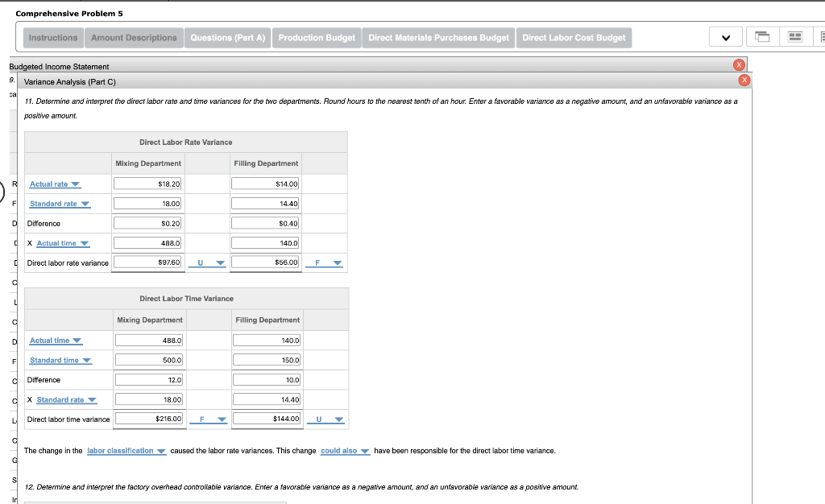Open the Standard rate dropdown in rate variance table

(60, 204)
